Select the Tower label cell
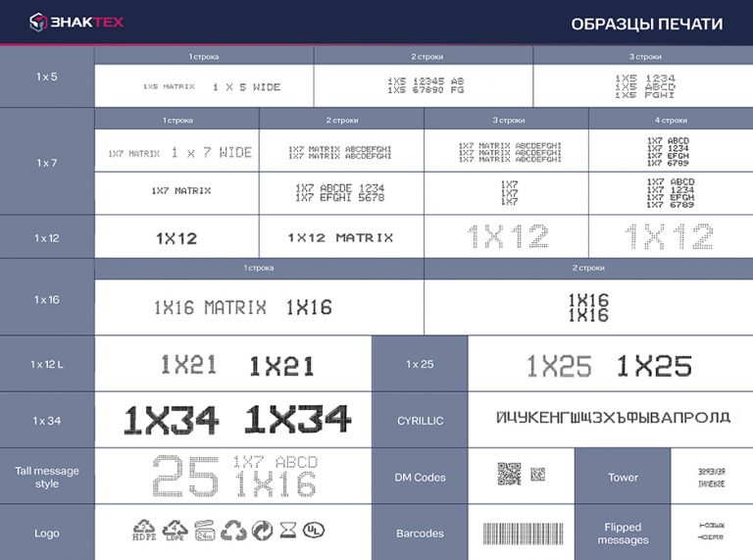This screenshot has height=560, width=753. [623, 478]
